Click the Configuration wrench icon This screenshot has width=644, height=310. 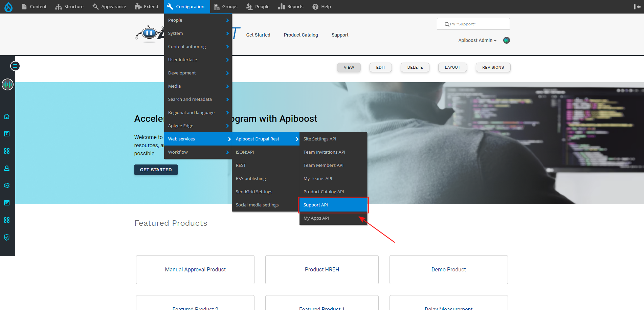click(170, 6)
